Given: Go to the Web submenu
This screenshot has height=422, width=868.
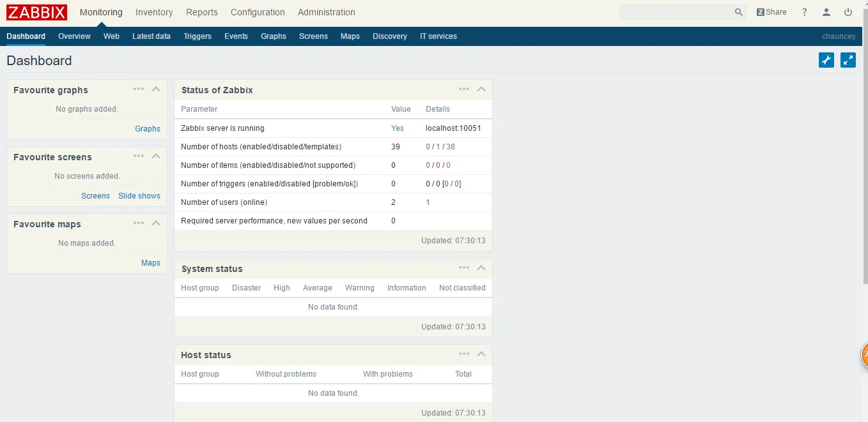Looking at the screenshot, I should (x=111, y=36).
